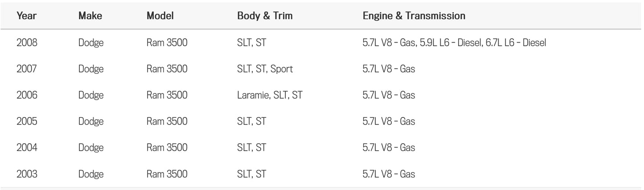Click the "SLT, ST" trim cell for 2003
The image size is (644, 190).
coord(251,174)
